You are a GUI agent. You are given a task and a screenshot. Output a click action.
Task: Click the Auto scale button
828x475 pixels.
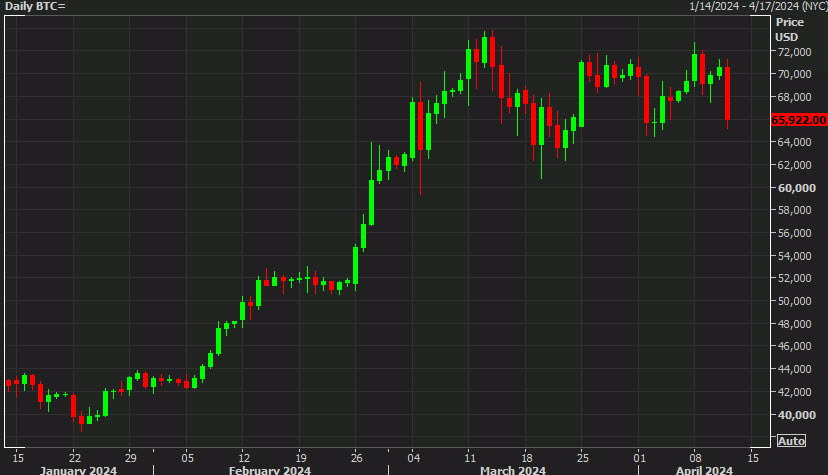tap(791, 441)
